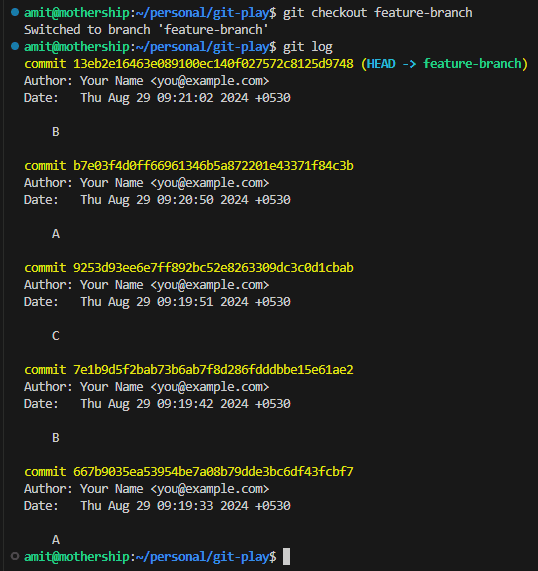Click date 'Thu Aug 29 09:19:33 2024 +0530'
Image resolution: width=538 pixels, height=571 pixels.
185,506
